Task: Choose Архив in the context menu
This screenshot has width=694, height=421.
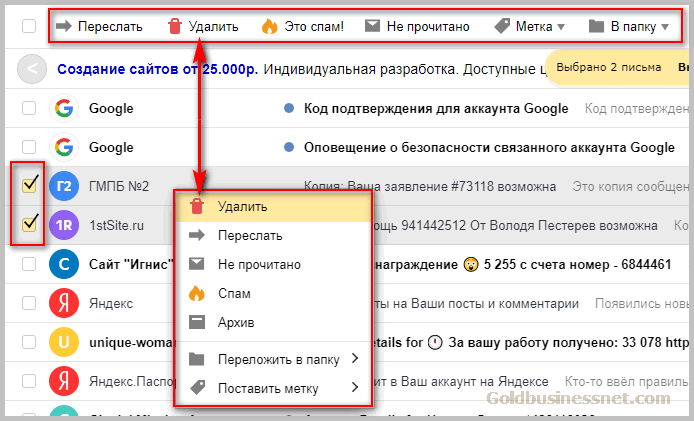Action: (274, 322)
